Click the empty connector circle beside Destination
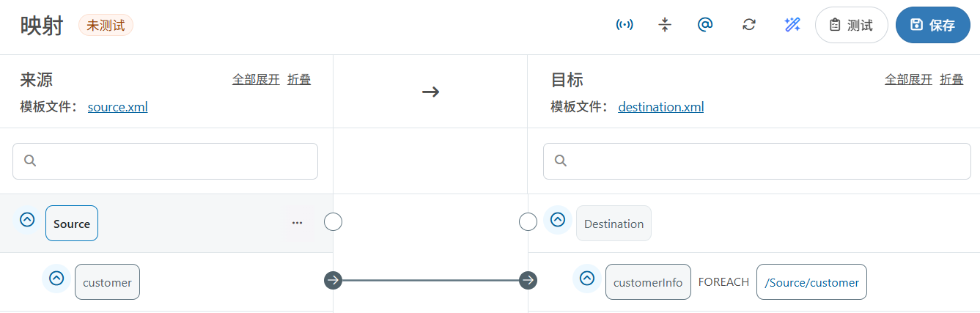Viewport: 980px width, 313px height. click(528, 221)
